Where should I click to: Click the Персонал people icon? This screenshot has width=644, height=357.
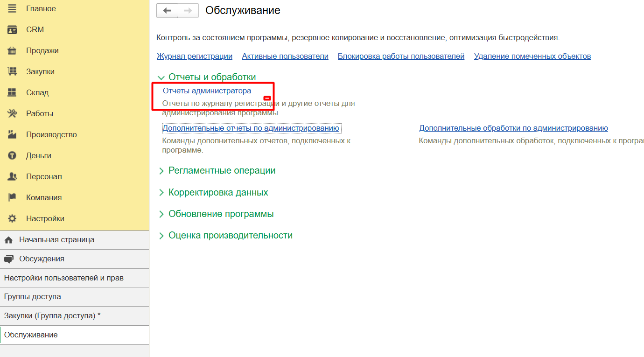click(x=12, y=177)
